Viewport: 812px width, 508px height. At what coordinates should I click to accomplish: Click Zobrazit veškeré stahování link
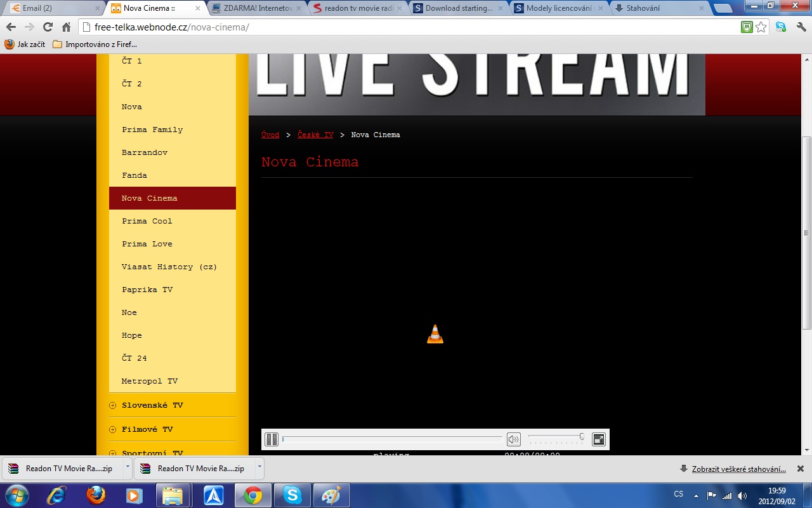(738, 469)
